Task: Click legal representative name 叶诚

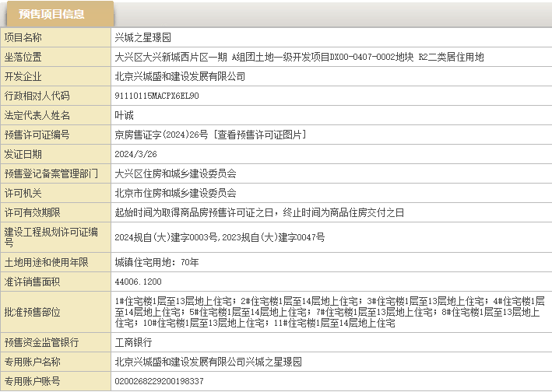Action: pyautogui.click(x=124, y=116)
